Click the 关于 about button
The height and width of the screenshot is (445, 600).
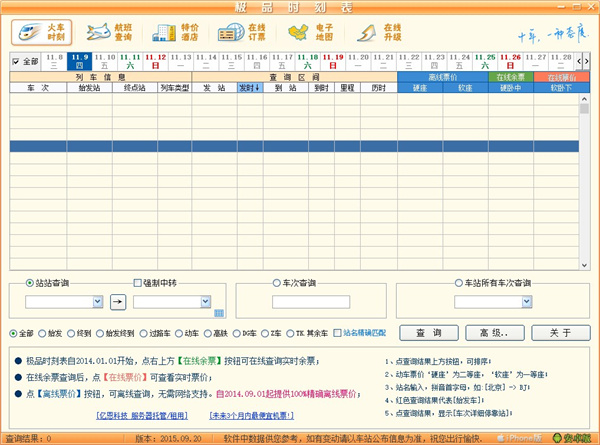click(561, 333)
